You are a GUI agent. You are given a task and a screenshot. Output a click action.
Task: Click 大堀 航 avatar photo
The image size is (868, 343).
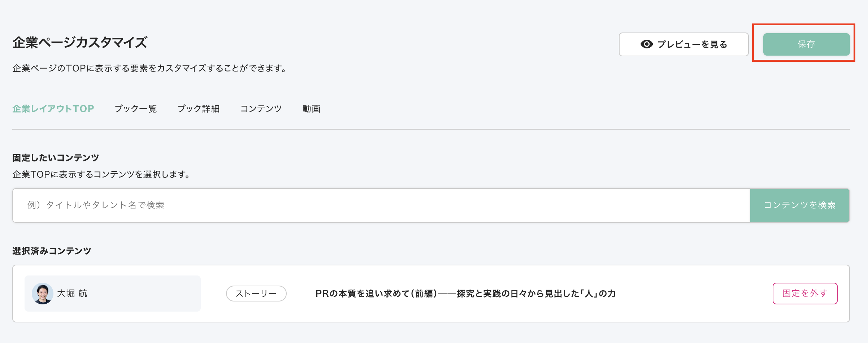[43, 293]
